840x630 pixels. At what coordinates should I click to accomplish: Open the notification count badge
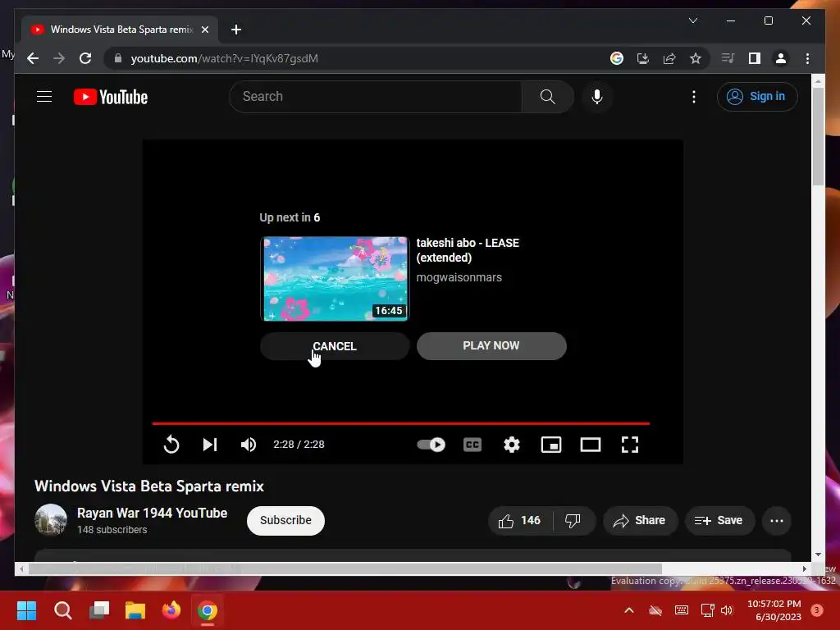click(x=817, y=610)
